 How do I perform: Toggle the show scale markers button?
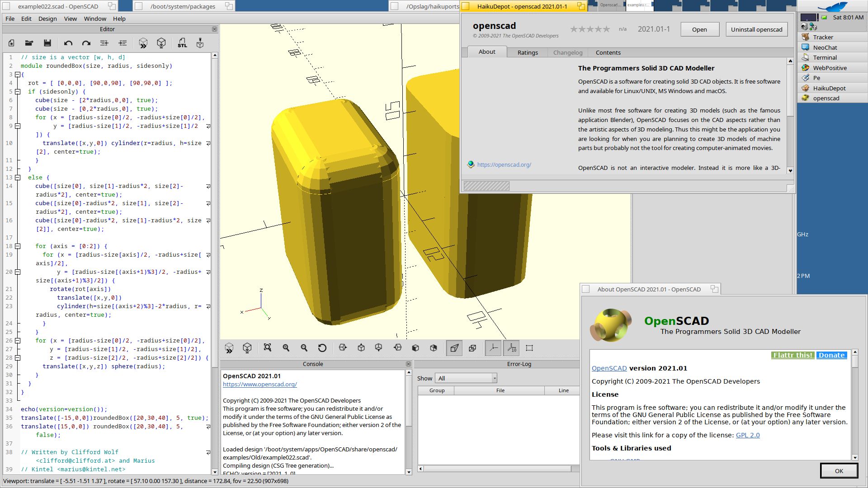[x=511, y=348]
